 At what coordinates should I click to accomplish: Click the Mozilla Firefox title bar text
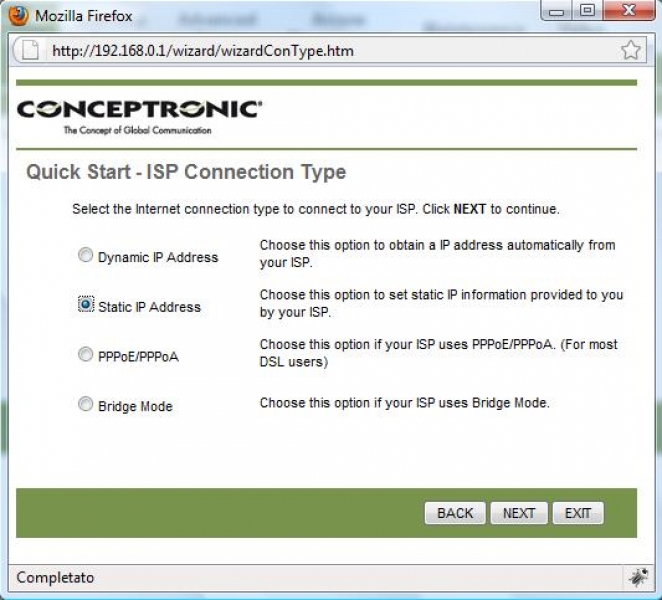pos(85,16)
